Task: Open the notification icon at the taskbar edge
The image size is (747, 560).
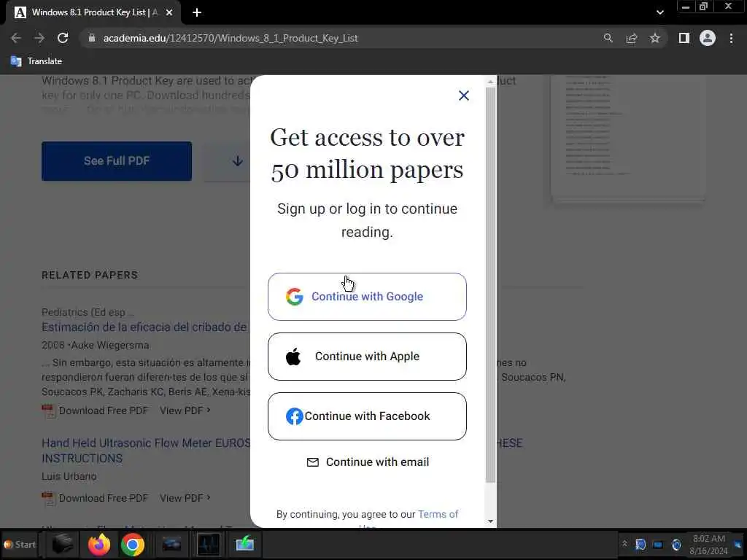Action: pos(738,545)
